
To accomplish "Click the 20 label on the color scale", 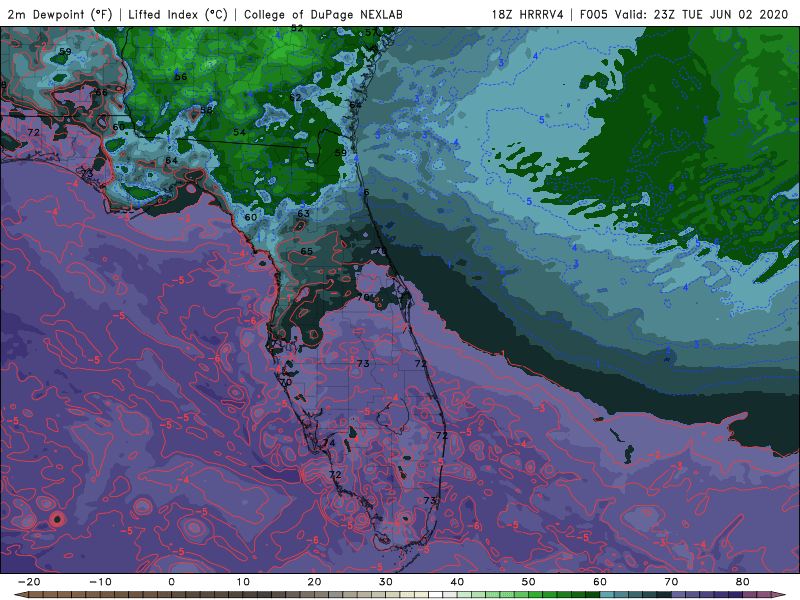I will click(314, 582).
